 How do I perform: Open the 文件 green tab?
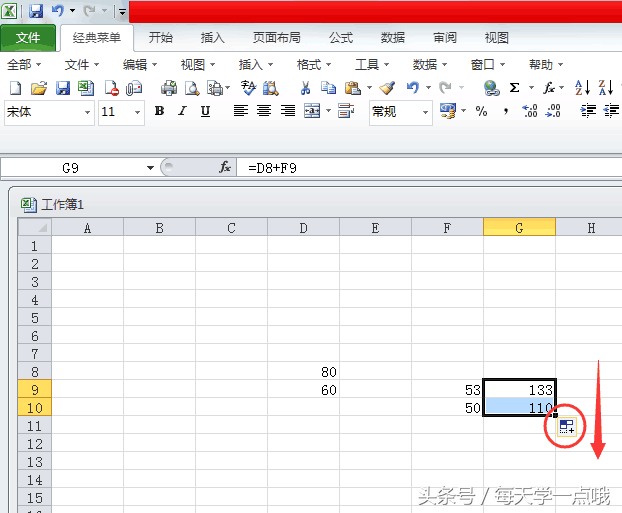tap(28, 38)
